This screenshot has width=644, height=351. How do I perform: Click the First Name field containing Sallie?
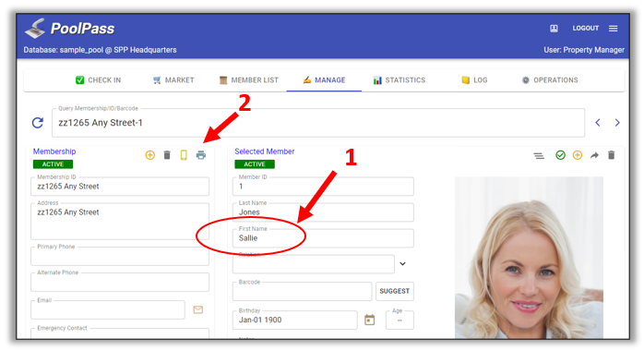(323, 238)
